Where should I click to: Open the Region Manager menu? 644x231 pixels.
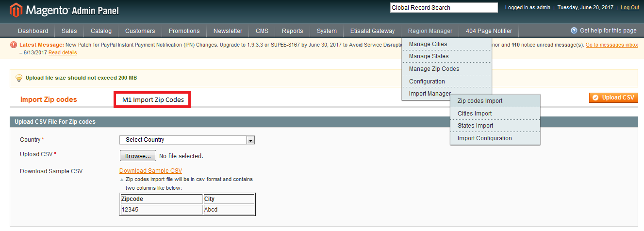coord(430,31)
